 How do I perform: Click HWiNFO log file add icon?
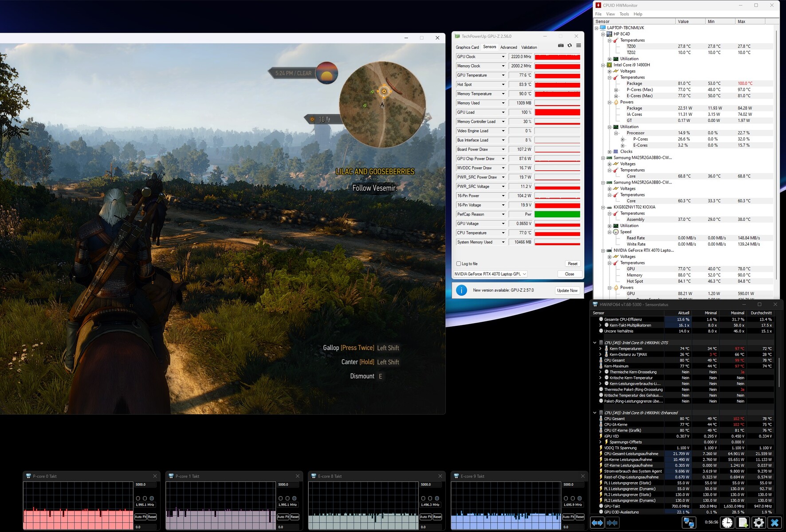(743, 523)
